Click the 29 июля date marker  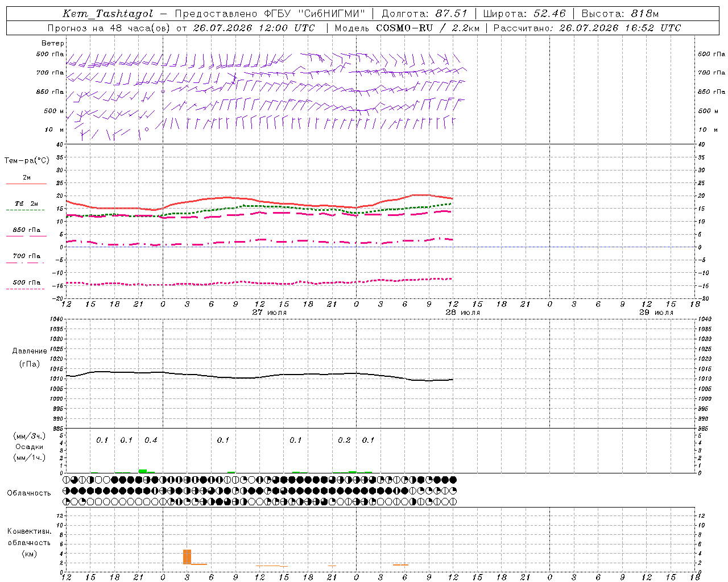[x=656, y=313]
